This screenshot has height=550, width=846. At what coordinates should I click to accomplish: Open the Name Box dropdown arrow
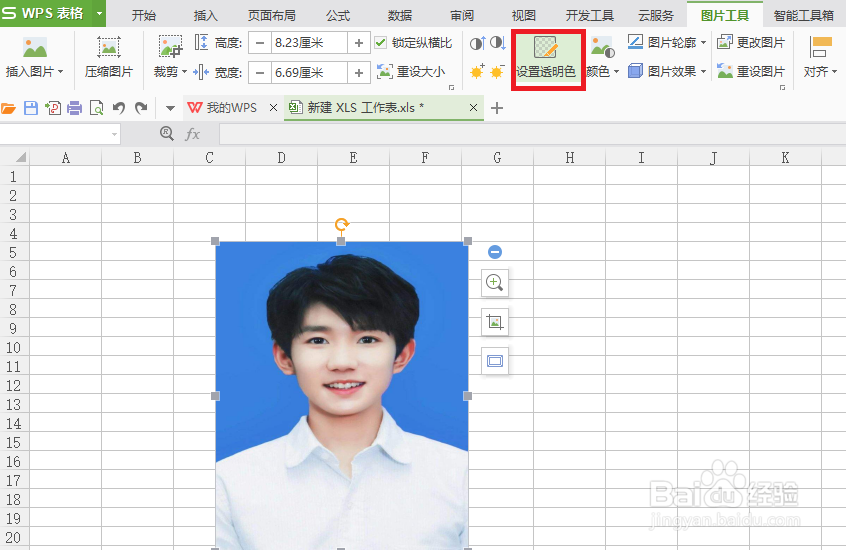[114, 134]
